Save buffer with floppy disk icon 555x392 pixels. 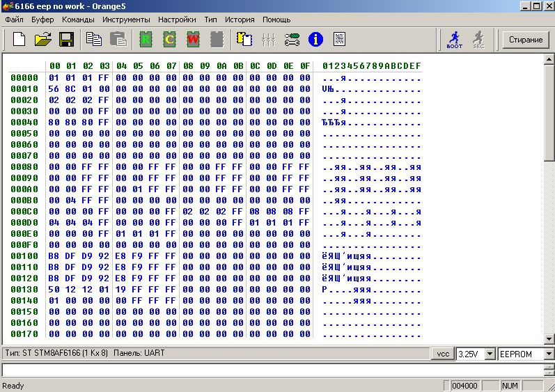[x=66, y=39]
